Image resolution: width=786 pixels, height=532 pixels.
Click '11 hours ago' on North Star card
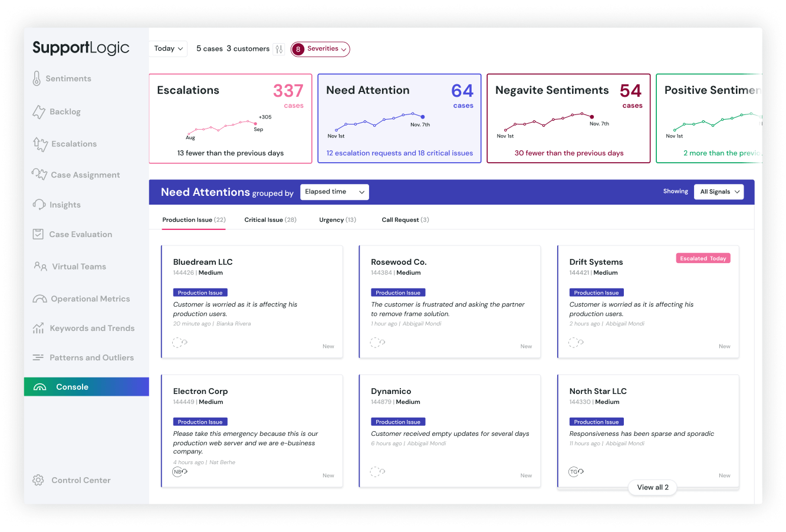pos(584,444)
